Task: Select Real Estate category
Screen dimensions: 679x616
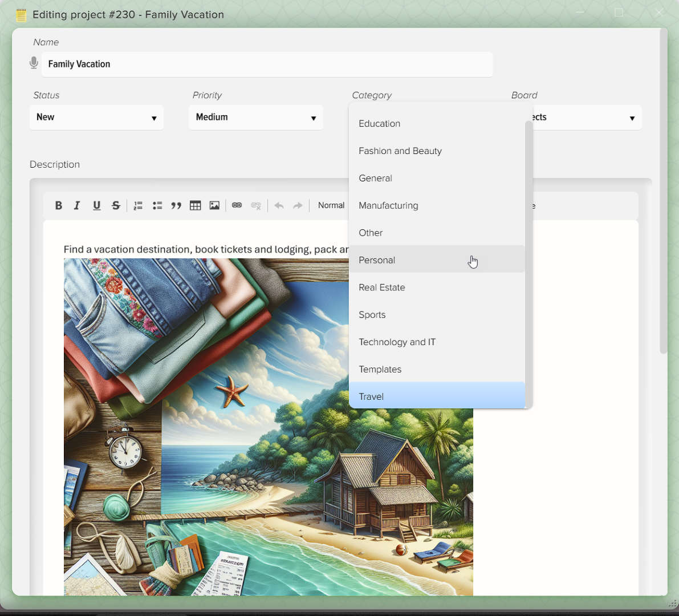Action: pos(437,287)
